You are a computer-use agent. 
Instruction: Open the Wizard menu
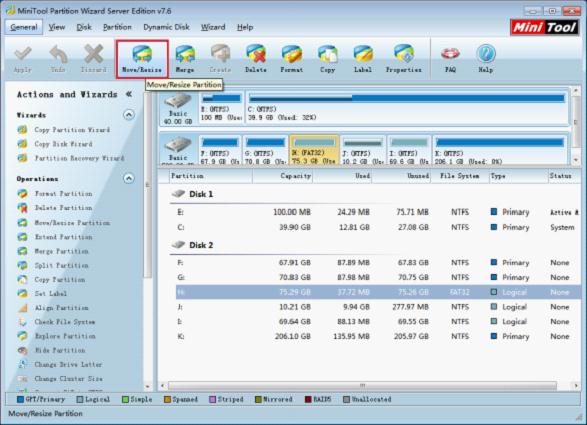pyautogui.click(x=213, y=27)
